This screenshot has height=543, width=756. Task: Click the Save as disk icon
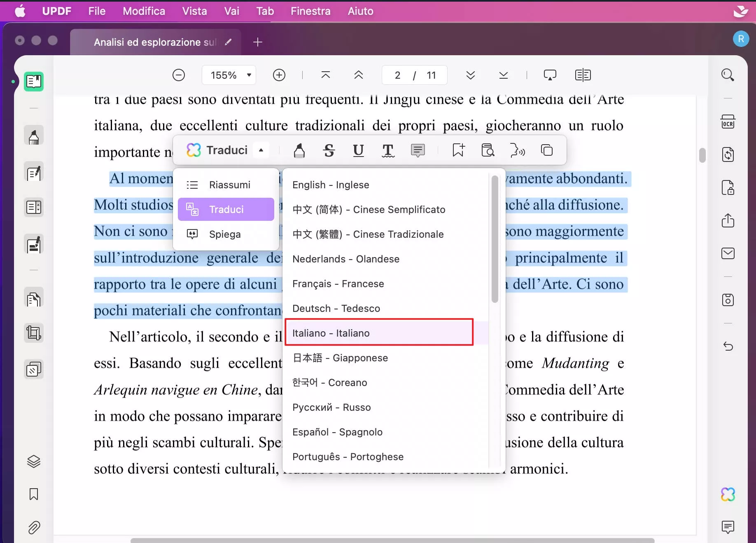(x=728, y=300)
